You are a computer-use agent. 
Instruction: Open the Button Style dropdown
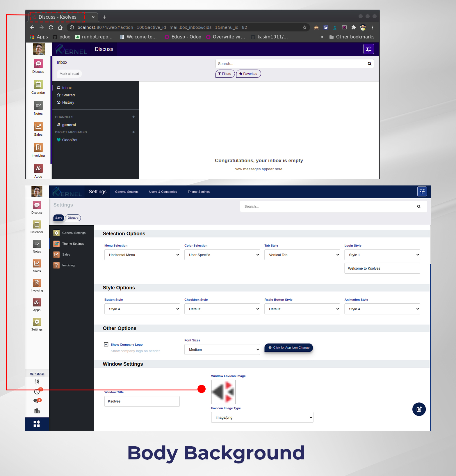(142, 309)
